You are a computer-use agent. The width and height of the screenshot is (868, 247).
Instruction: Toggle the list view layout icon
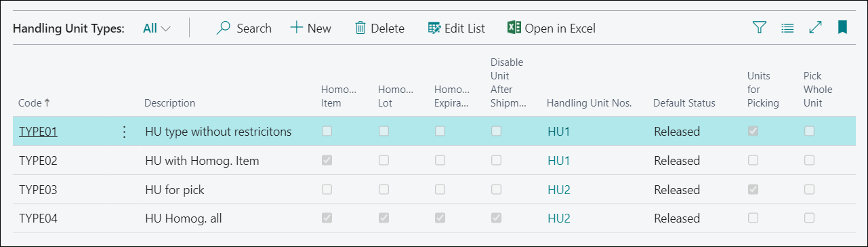coord(787,28)
